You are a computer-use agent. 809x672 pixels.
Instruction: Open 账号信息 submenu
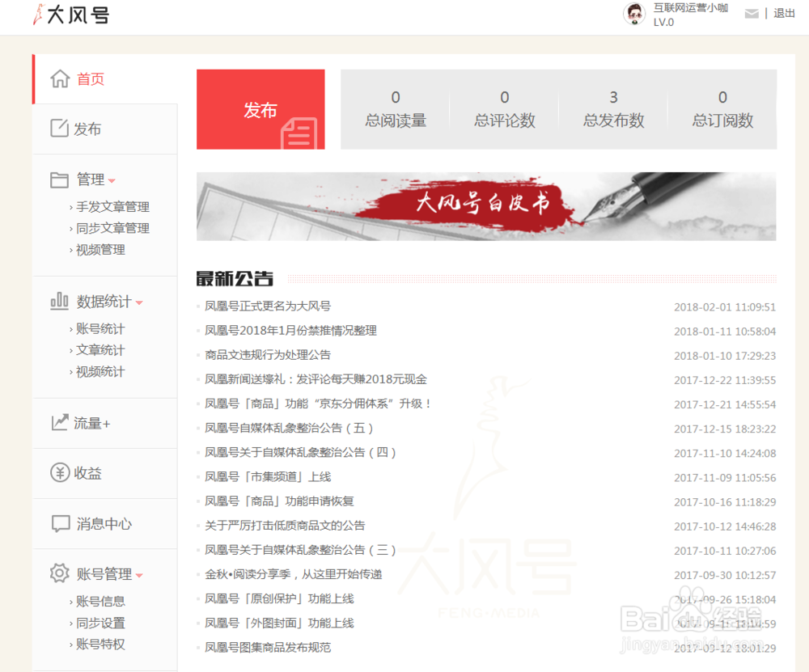tap(100, 602)
